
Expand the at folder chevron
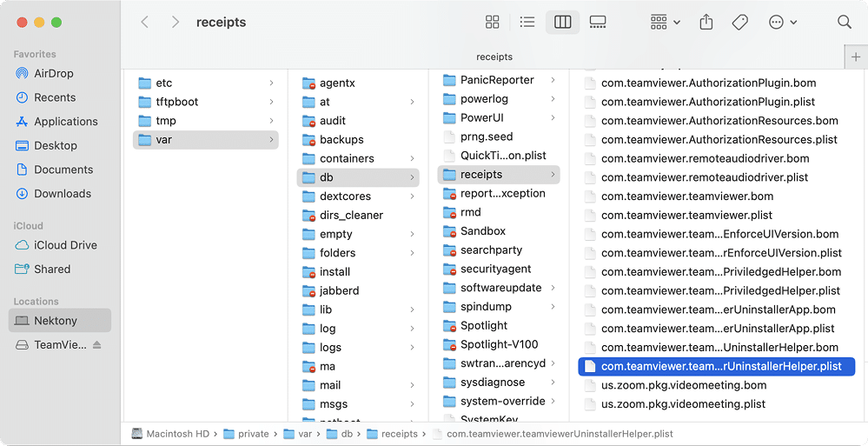413,102
